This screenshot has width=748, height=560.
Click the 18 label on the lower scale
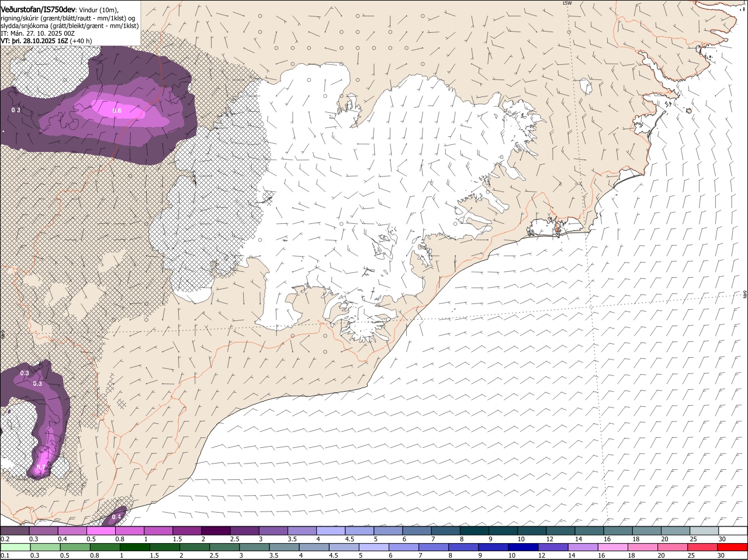pyautogui.click(x=631, y=556)
